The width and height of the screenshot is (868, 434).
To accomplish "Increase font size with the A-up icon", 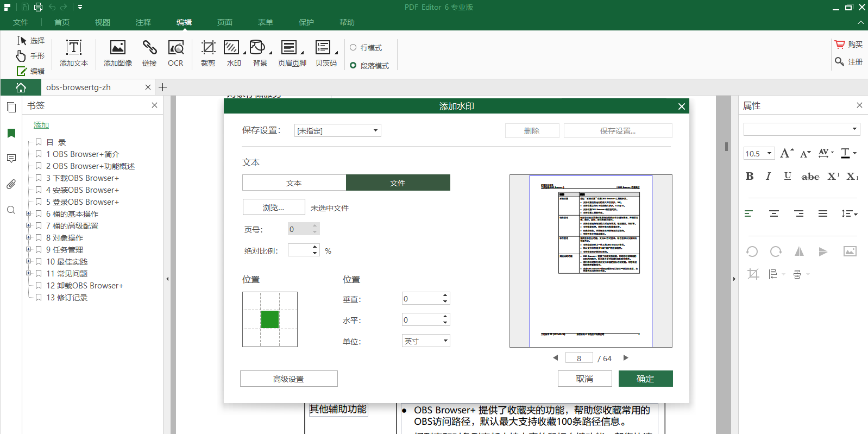I will click(x=787, y=153).
